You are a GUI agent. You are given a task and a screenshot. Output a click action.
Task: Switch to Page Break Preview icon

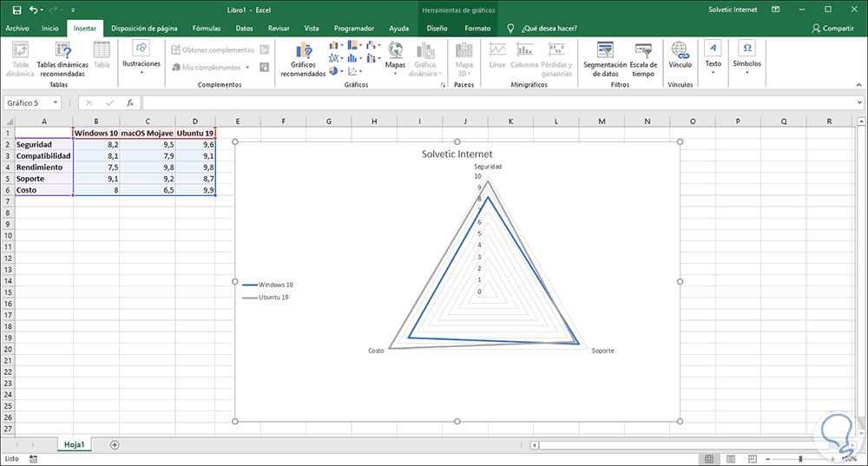[753, 459]
